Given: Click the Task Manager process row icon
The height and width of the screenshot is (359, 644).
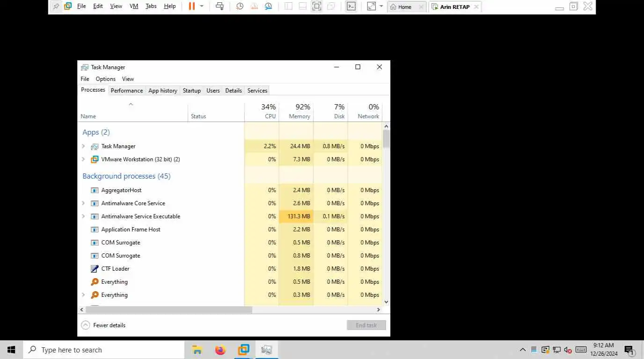Looking at the screenshot, I should pyautogui.click(x=95, y=146).
